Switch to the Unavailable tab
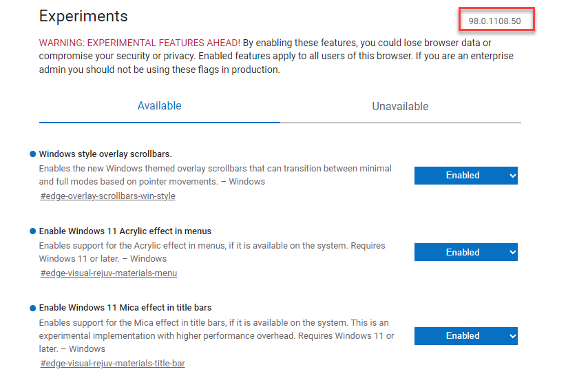 [400, 107]
